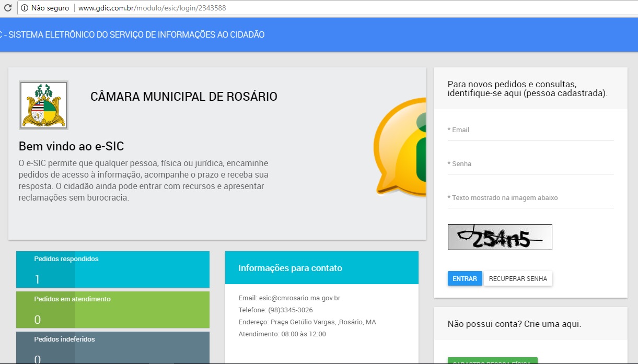The image size is (638, 364).
Task: Select the captcha text input field
Action: [x=530, y=198]
